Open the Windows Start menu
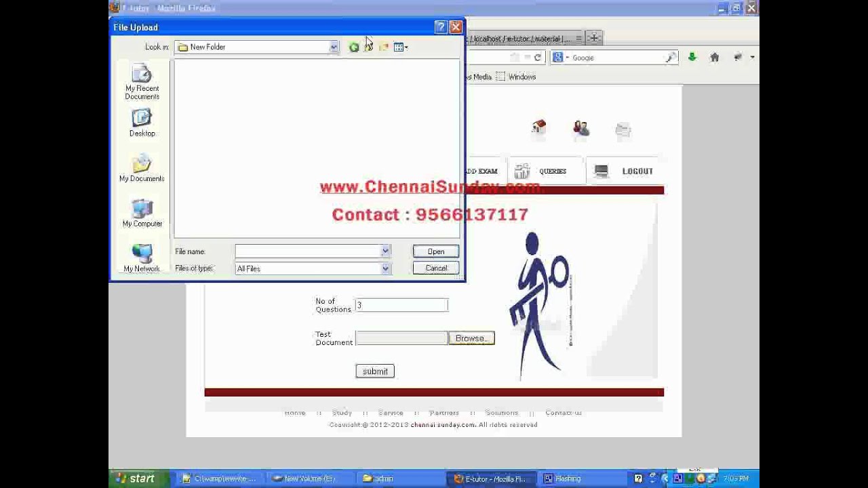Viewport: 868px width, 488px height. click(135, 479)
